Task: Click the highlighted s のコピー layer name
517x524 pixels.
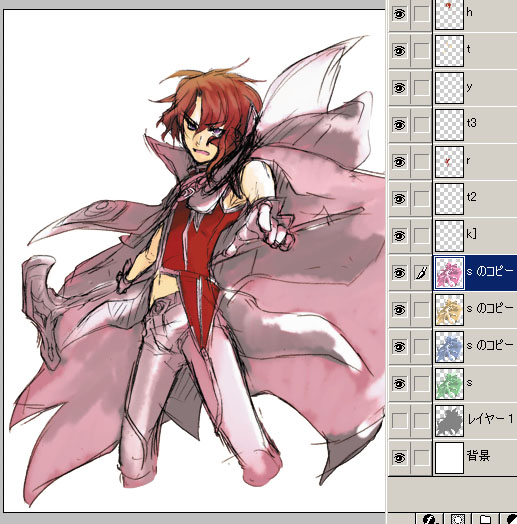Action: [x=490, y=272]
